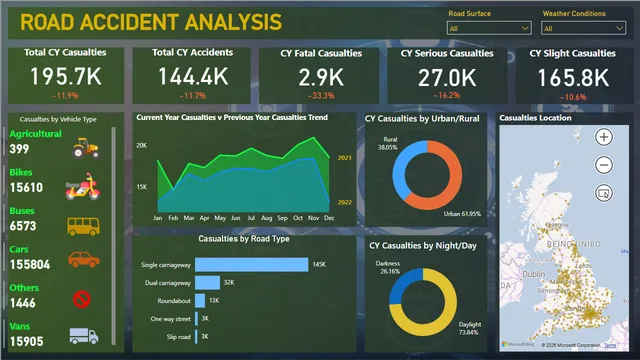Click the CY Serious Casualties card
The image size is (640, 360).
(x=447, y=75)
